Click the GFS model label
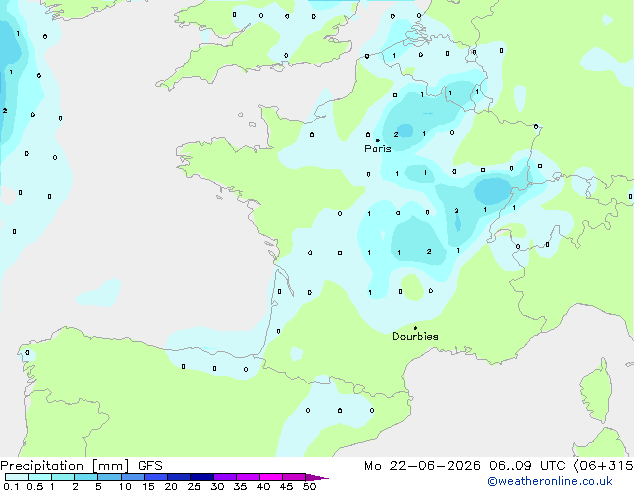634x490 pixels. [x=150, y=466]
